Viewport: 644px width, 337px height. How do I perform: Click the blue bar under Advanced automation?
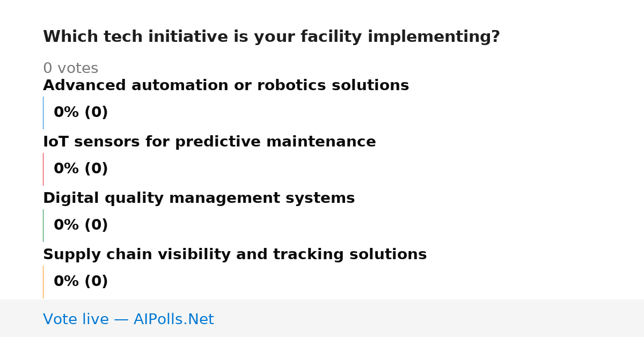[43, 113]
